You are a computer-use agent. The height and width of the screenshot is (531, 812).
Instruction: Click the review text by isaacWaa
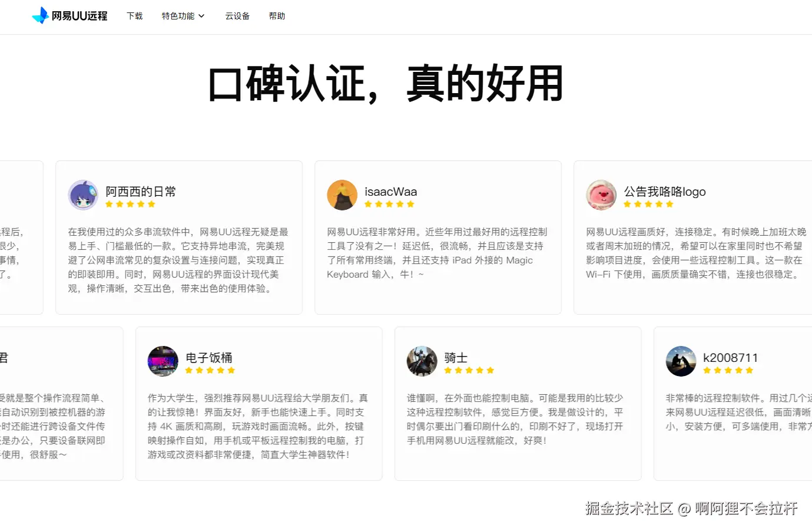click(x=438, y=253)
